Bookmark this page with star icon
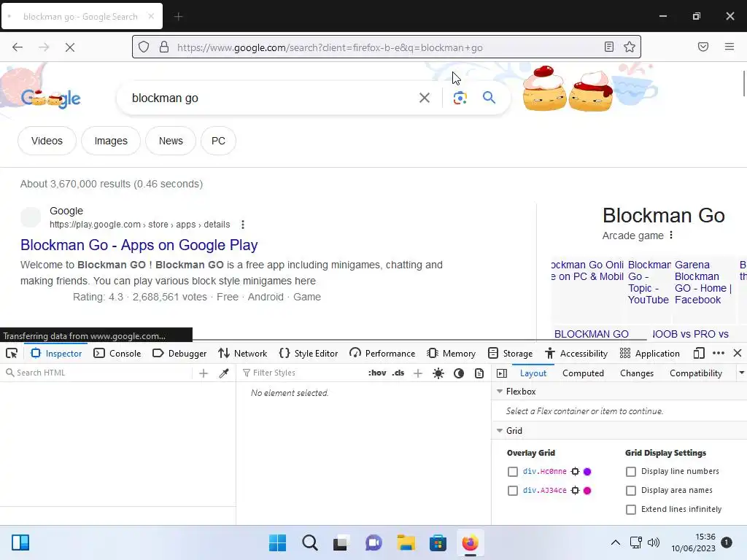This screenshot has width=747, height=560. (630, 47)
